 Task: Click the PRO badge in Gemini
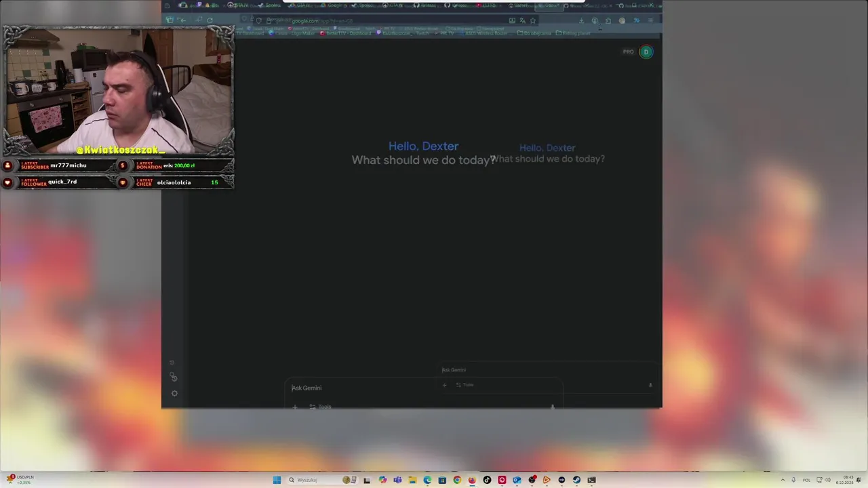629,52
